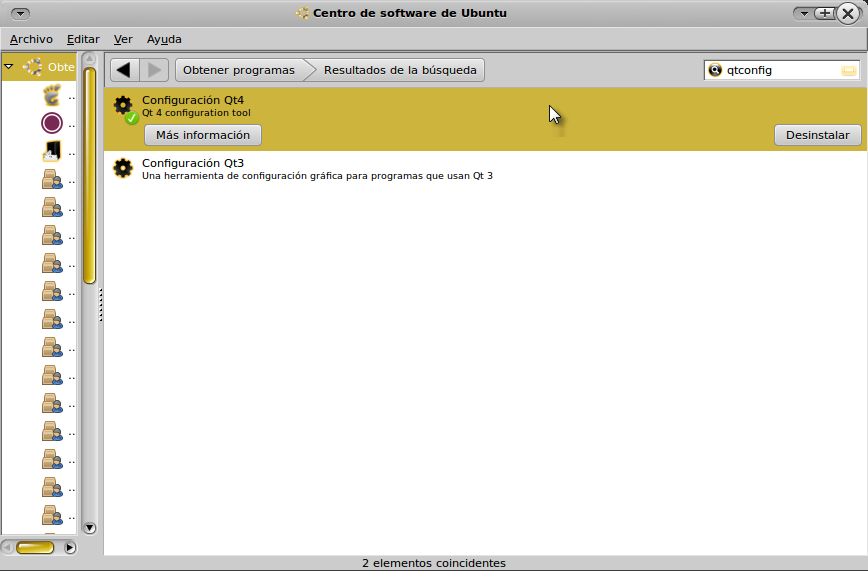
Task: Click Desinstalar for Configuración Qt4
Action: (818, 135)
